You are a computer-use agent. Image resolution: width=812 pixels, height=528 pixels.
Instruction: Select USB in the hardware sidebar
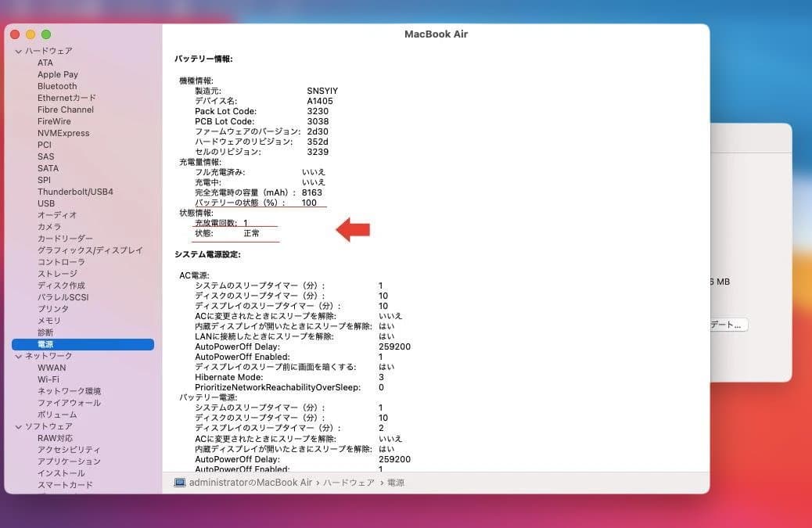[45, 203]
